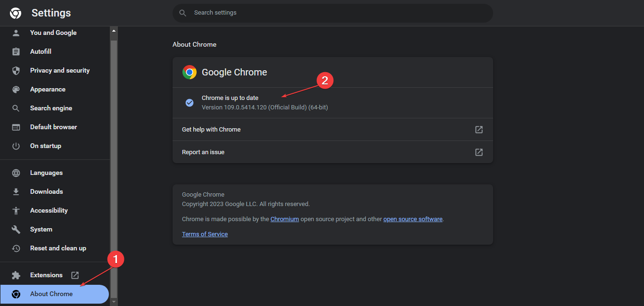This screenshot has height=306, width=644.
Task: Click the Google Chrome card title text
Action: (234, 72)
